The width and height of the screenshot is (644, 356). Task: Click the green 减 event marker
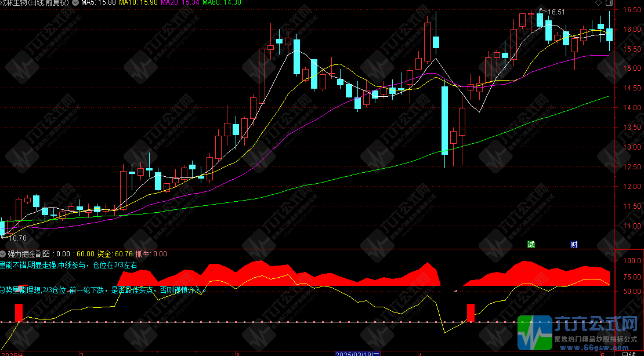pos(531,244)
